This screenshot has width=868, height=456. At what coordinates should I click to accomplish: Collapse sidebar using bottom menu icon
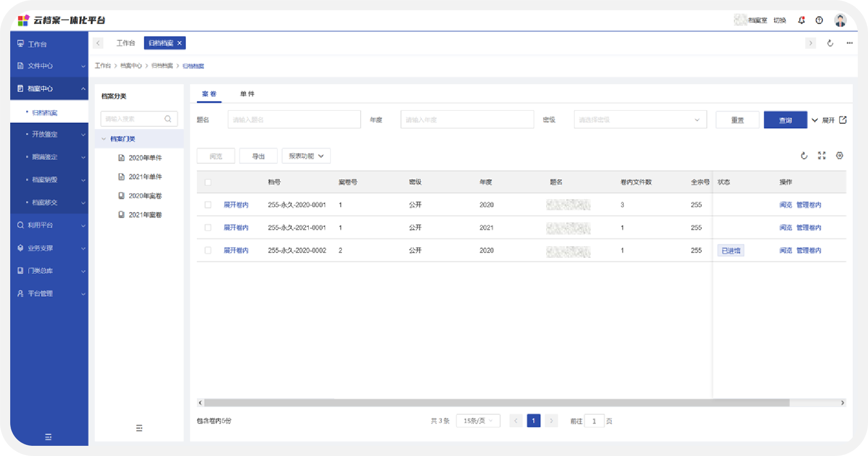(x=48, y=437)
